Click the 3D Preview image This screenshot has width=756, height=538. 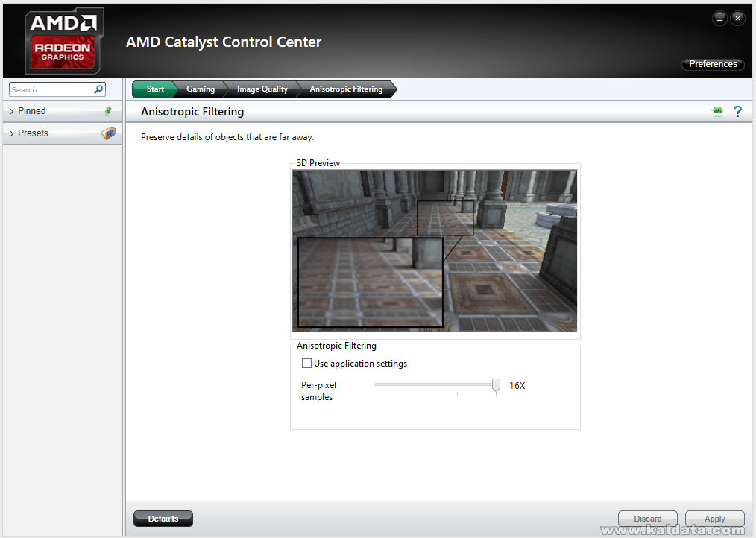tap(435, 250)
